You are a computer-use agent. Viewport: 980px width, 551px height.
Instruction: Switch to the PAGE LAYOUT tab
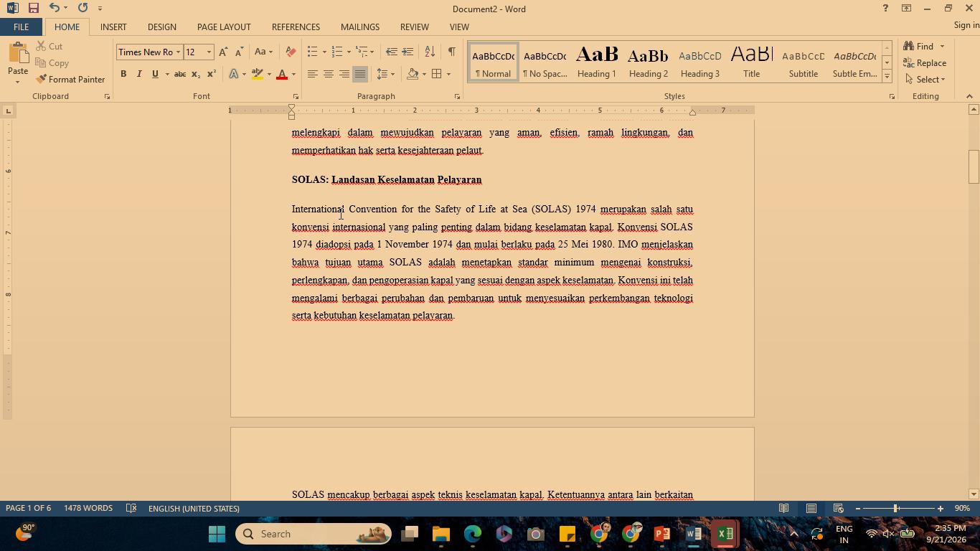pos(224,27)
